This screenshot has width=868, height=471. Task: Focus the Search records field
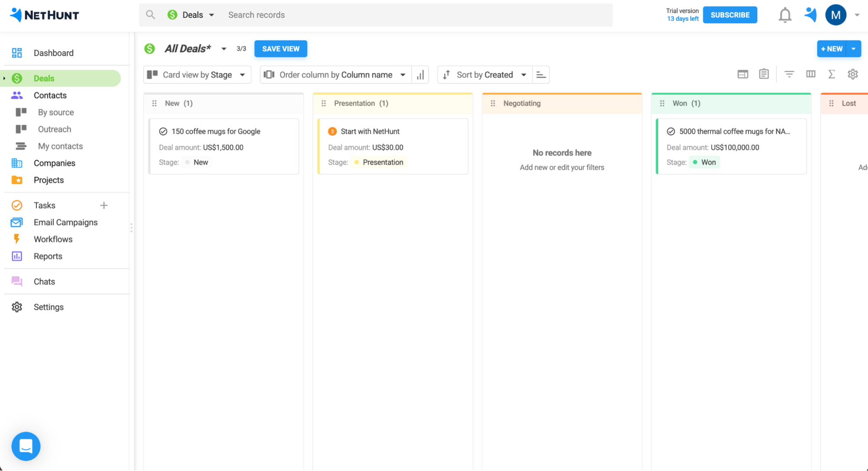(417, 15)
